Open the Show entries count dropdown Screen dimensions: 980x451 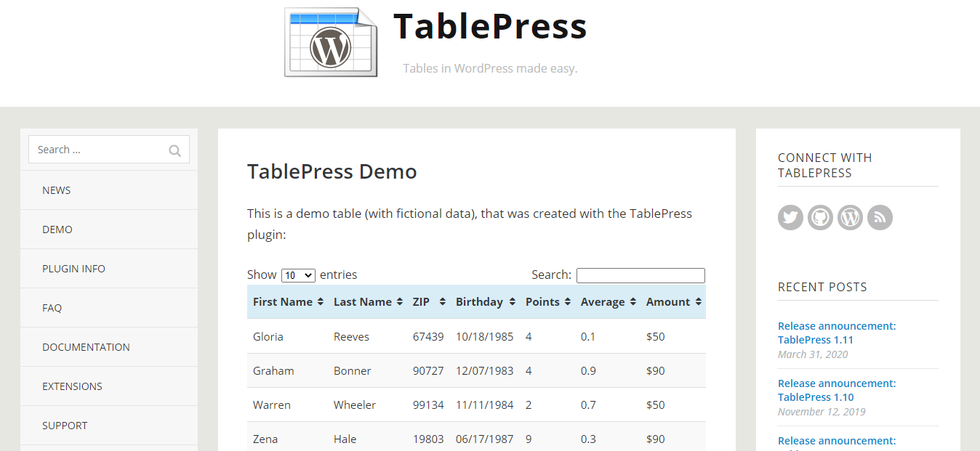[298, 275]
